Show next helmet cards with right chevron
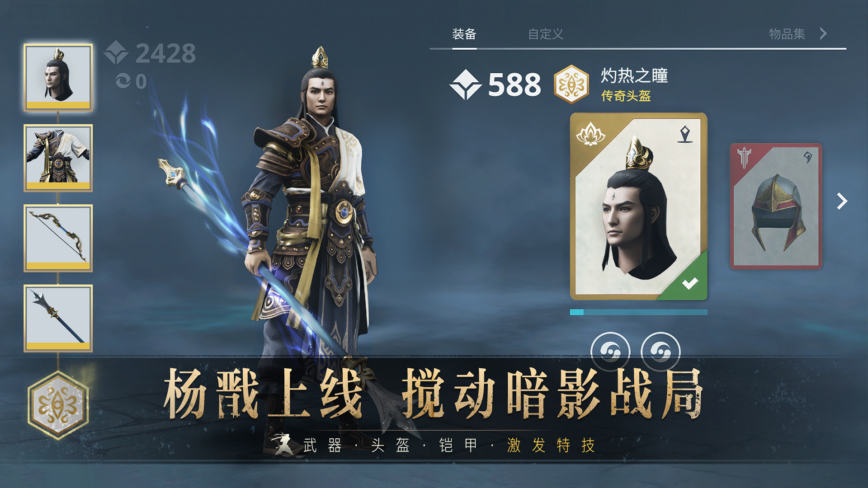Viewport: 868px width, 488px height. (841, 201)
